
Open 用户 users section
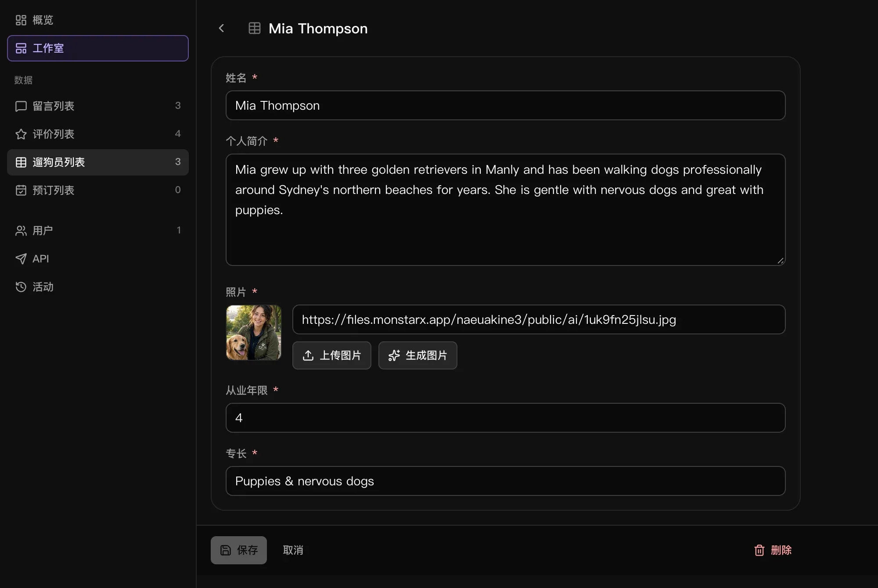(98, 230)
